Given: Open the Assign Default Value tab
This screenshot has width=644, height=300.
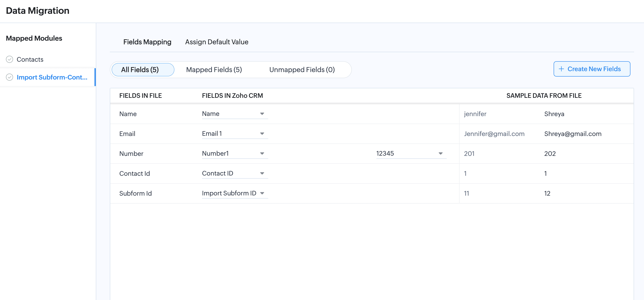Looking at the screenshot, I should [x=216, y=42].
